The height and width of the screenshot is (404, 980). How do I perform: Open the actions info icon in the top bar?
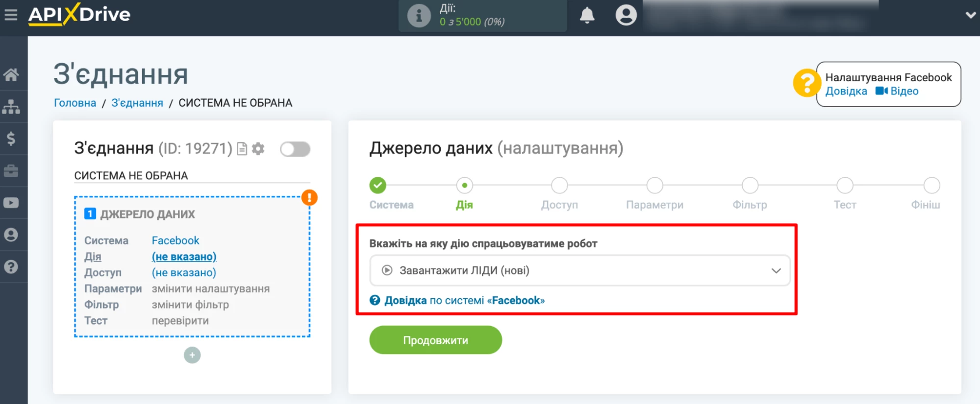pyautogui.click(x=419, y=16)
